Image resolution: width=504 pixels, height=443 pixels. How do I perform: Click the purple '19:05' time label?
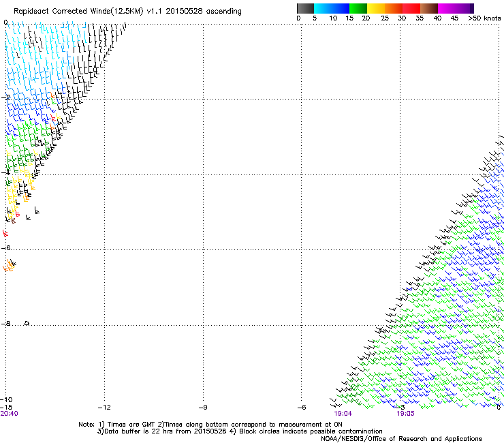(x=405, y=414)
